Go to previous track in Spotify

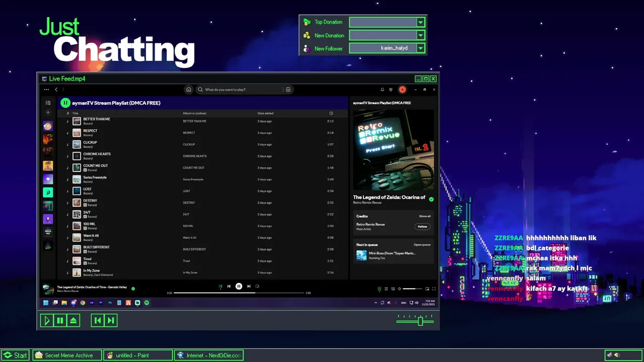229,287
